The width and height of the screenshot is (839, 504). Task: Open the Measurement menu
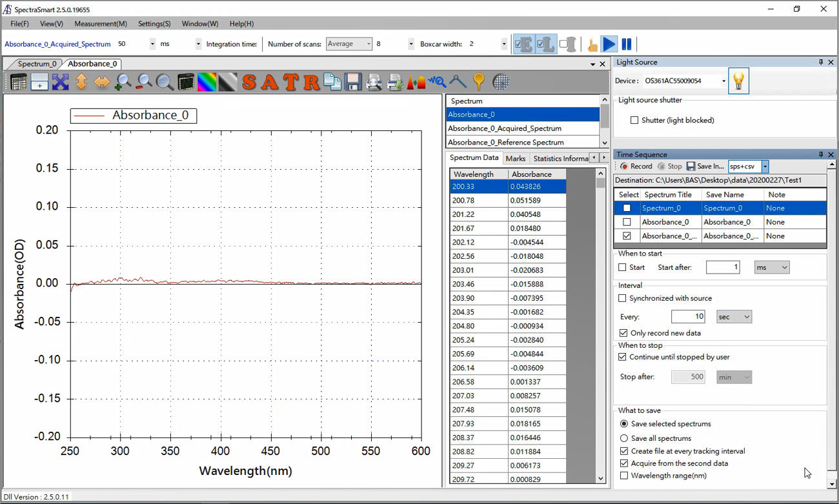(x=100, y=24)
